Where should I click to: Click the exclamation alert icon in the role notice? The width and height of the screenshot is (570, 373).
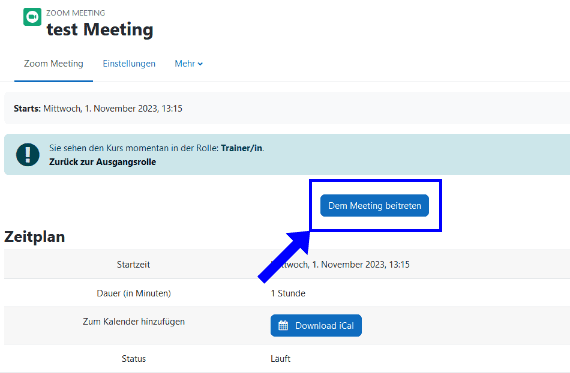pyautogui.click(x=28, y=155)
